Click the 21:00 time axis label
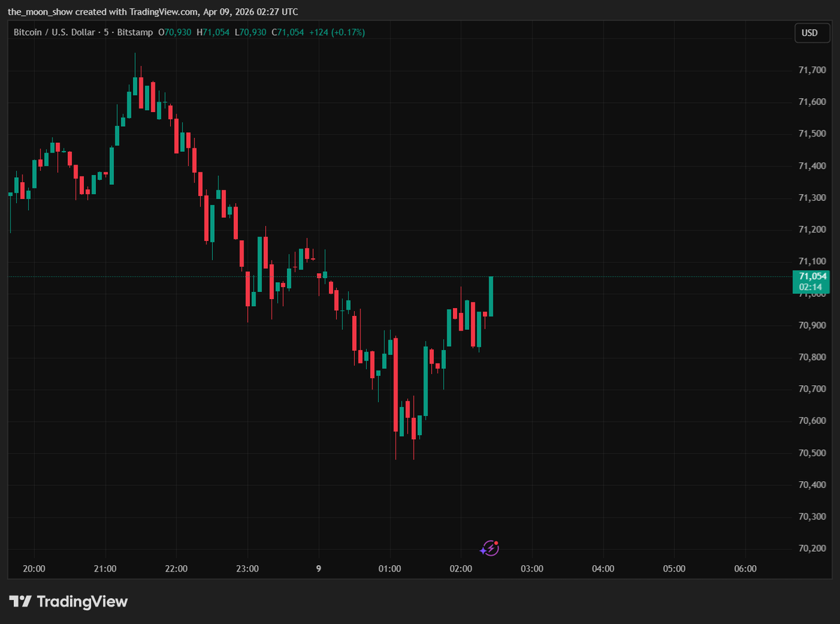 click(105, 569)
